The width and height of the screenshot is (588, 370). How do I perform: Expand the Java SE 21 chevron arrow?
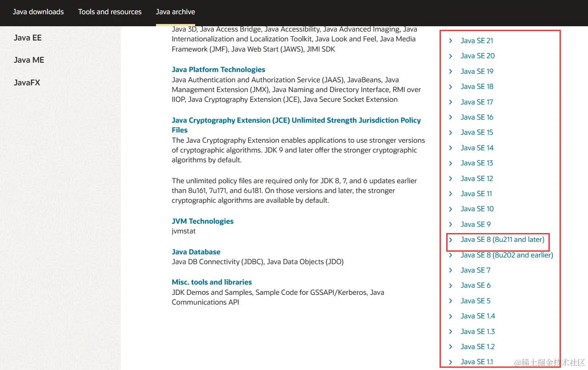(451, 41)
